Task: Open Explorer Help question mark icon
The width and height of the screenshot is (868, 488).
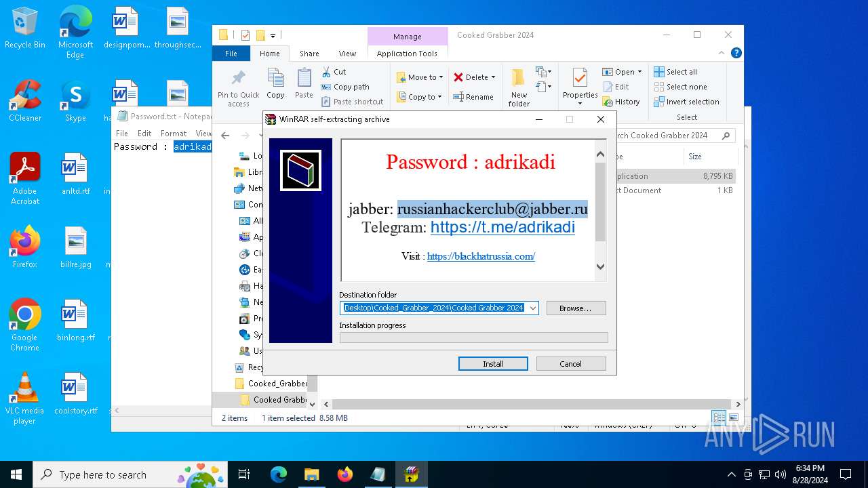Action: coord(736,53)
